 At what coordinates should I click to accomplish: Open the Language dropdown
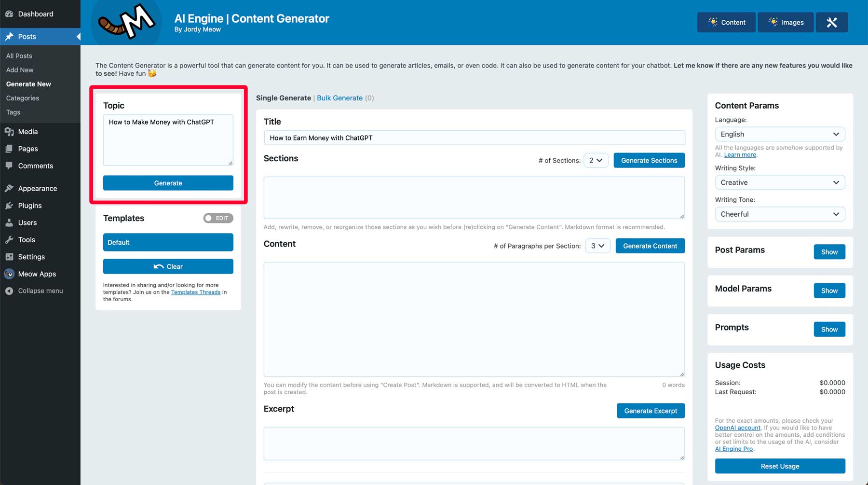pyautogui.click(x=779, y=134)
